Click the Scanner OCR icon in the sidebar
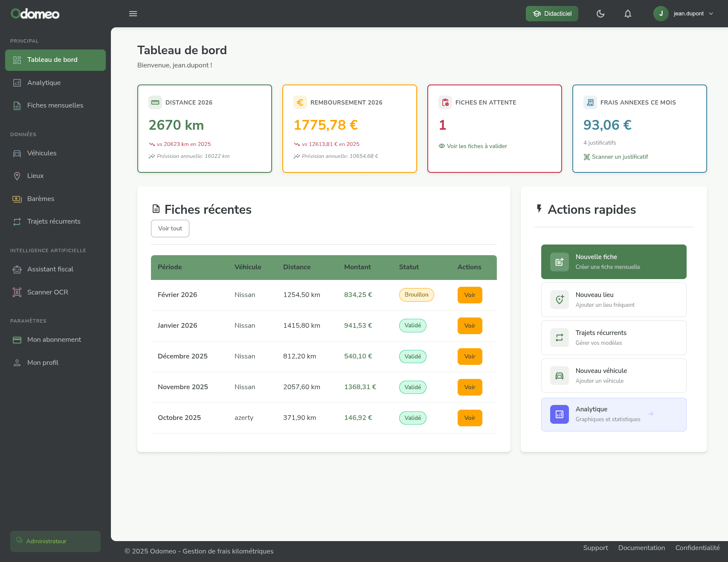 17,292
